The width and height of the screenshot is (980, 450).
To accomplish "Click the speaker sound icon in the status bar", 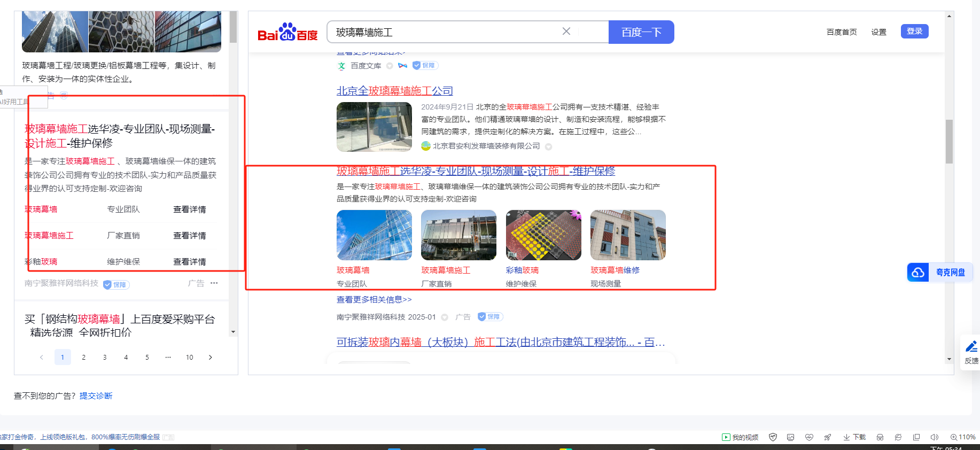I will (x=935, y=437).
